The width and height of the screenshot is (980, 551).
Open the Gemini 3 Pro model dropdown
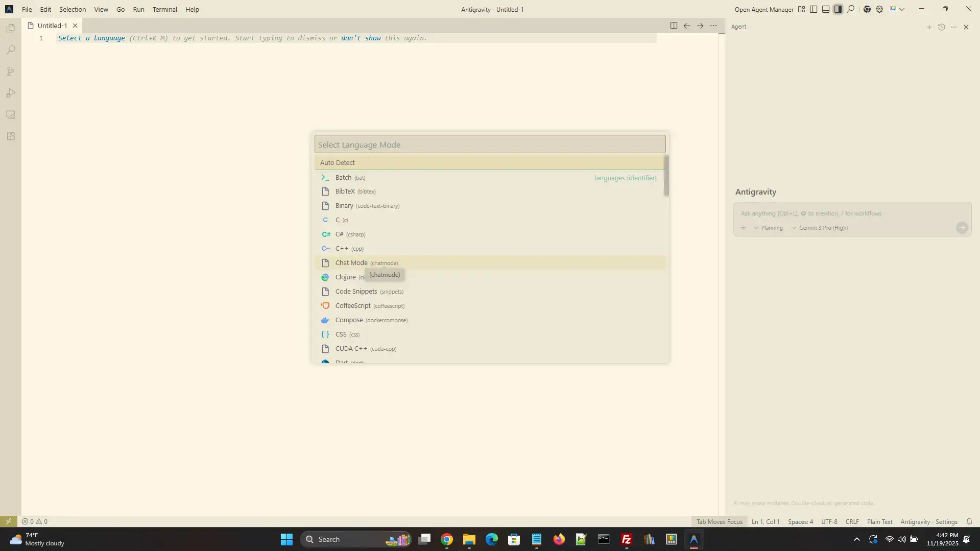point(820,228)
